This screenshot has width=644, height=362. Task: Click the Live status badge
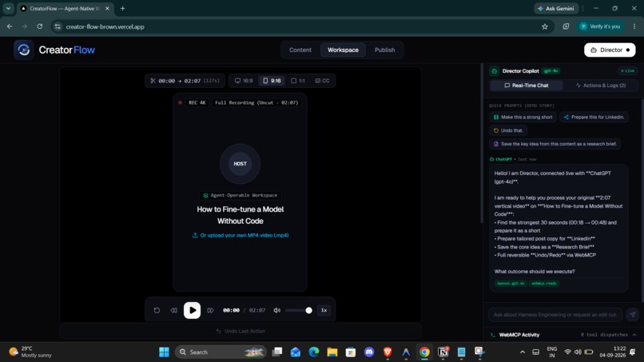coord(627,71)
